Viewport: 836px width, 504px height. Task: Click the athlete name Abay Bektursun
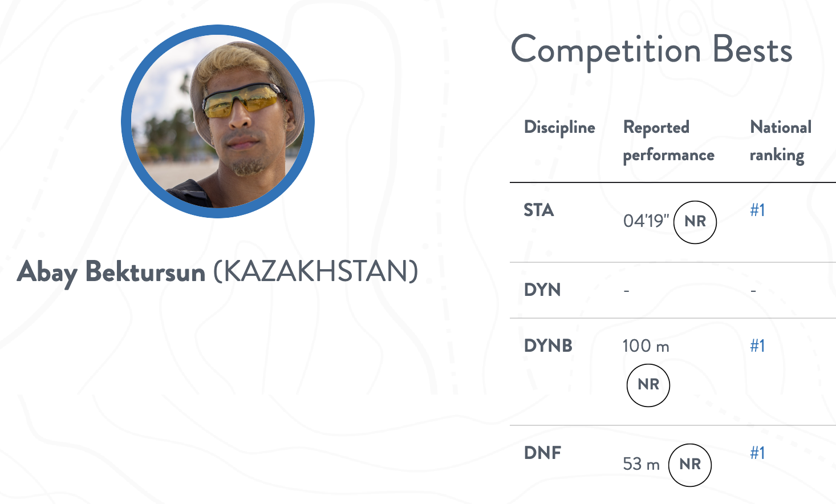[x=111, y=271]
